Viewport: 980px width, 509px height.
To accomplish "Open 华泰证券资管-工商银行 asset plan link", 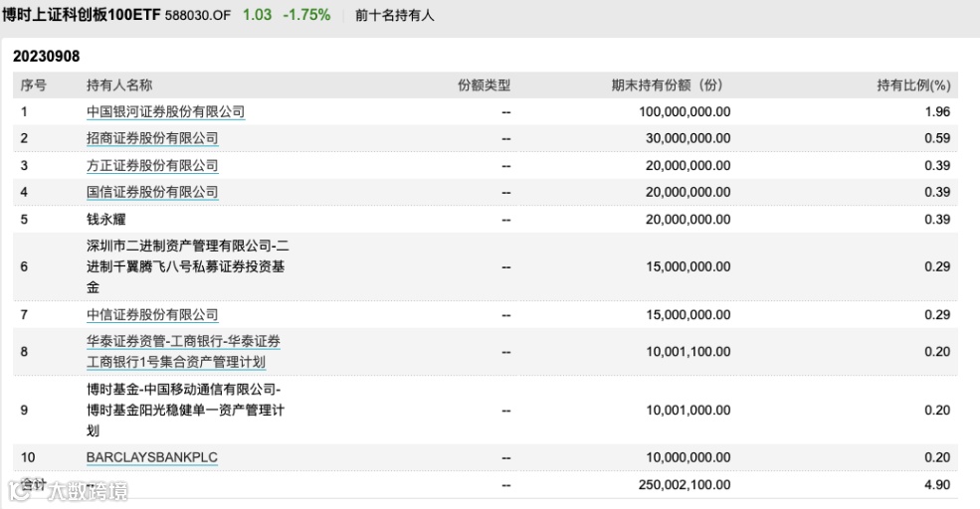I will (x=183, y=352).
